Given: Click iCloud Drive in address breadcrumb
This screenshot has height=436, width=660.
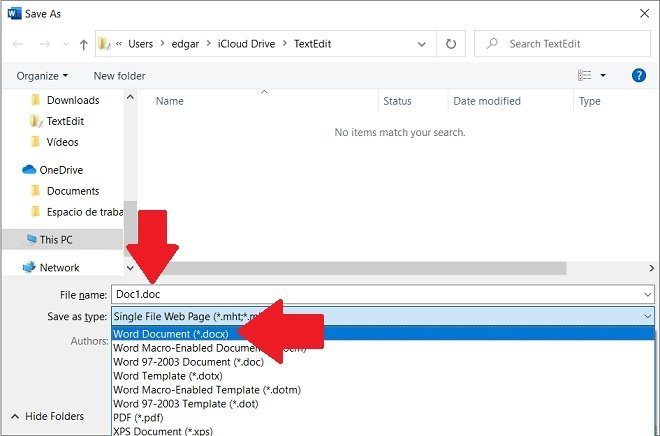Looking at the screenshot, I should click(246, 44).
